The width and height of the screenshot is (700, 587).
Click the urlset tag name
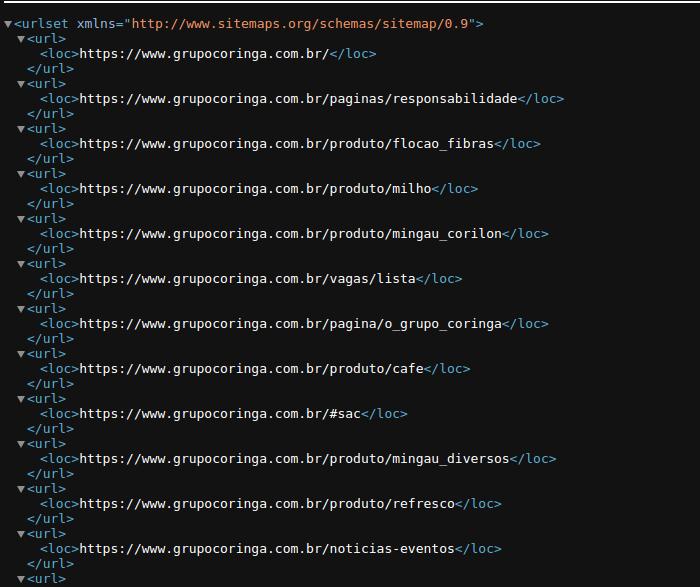point(45,24)
